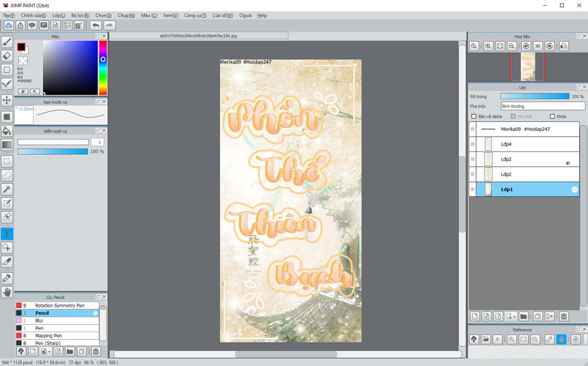Screen dimensions: 588x366
Task: Select the Bucket fill tool
Action: (x=7, y=131)
